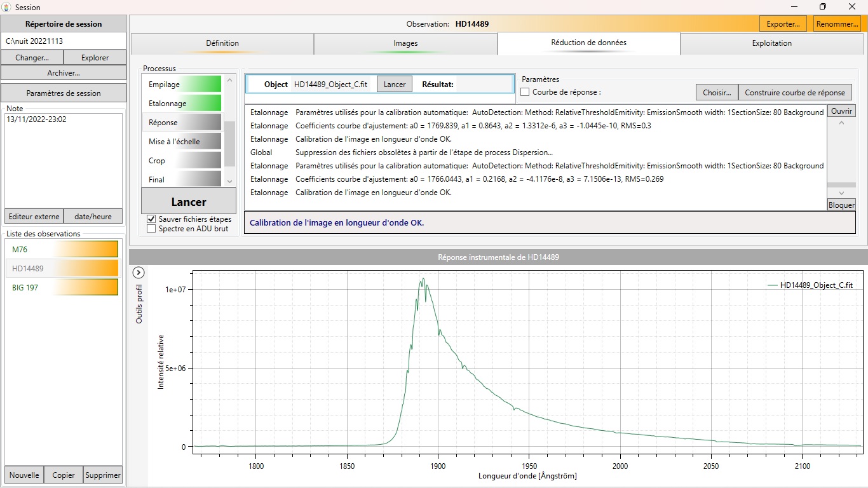Select BIG 197 observation entry
This screenshot has height=488, width=868.
(x=62, y=287)
